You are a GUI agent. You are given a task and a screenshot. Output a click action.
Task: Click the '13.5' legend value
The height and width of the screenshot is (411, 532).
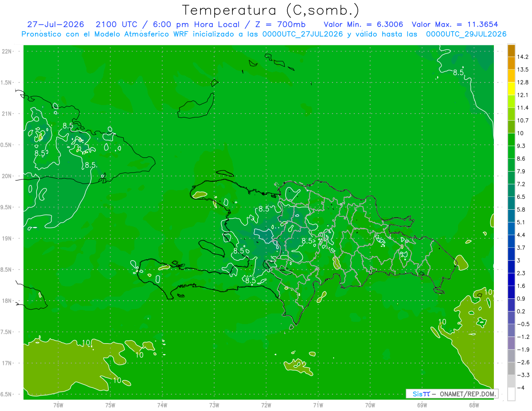pos(522,70)
